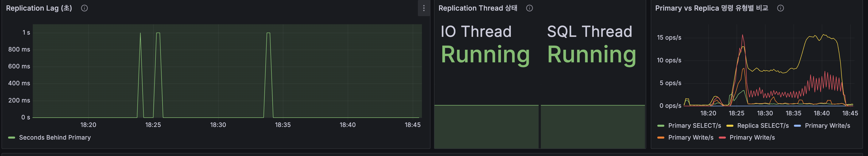Toggle Replica SELECT/s legend series

tap(763, 126)
